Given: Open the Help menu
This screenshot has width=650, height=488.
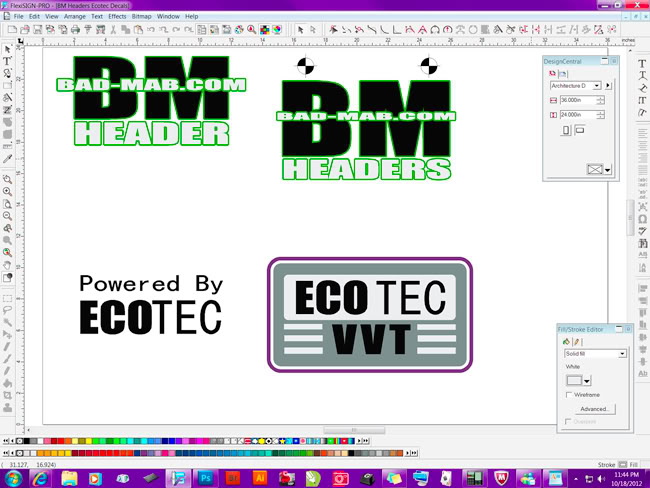Looking at the screenshot, I should pyautogui.click(x=192, y=17).
